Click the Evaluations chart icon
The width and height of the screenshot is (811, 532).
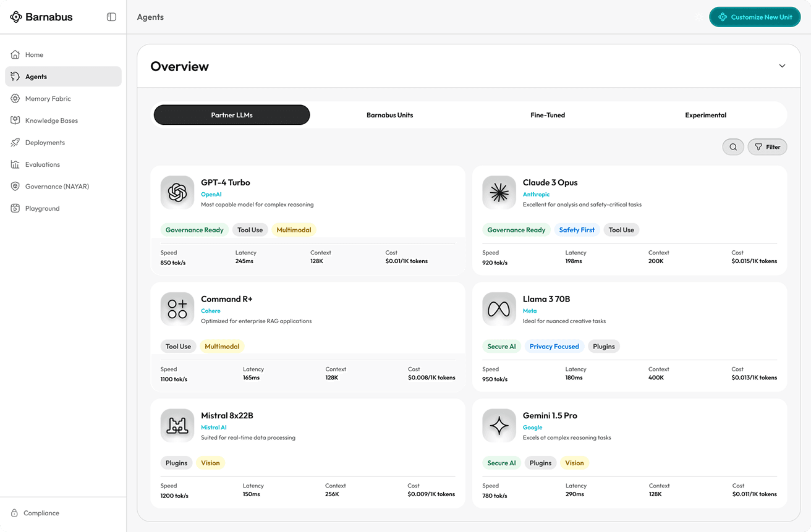[x=15, y=164]
